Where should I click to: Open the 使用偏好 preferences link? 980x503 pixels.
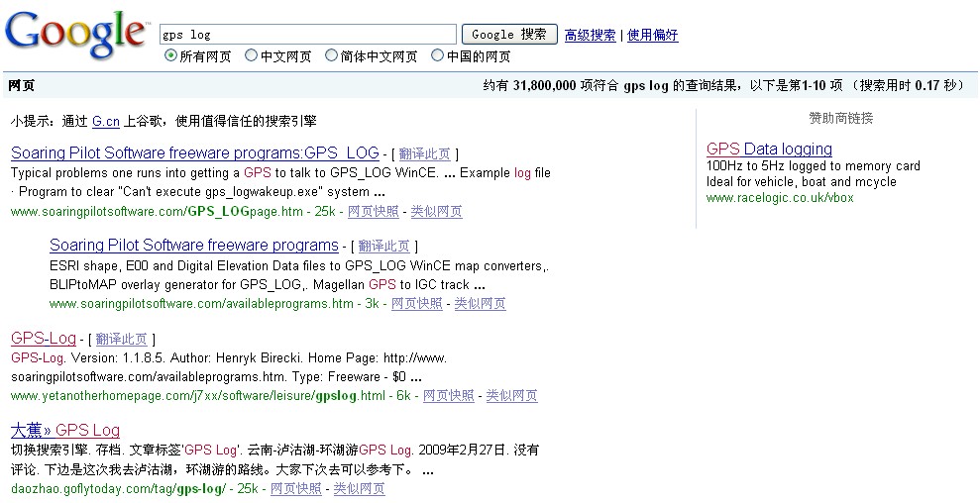click(652, 35)
